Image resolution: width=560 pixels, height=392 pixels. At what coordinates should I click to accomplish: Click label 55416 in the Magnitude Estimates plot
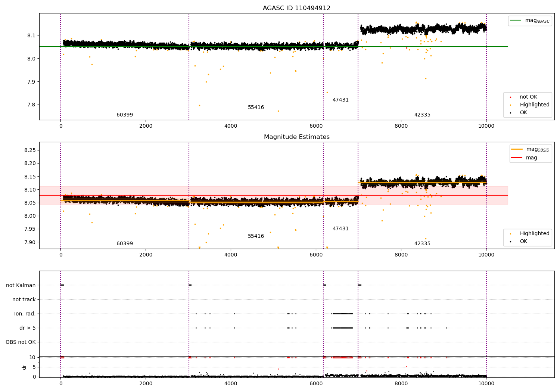256,236
